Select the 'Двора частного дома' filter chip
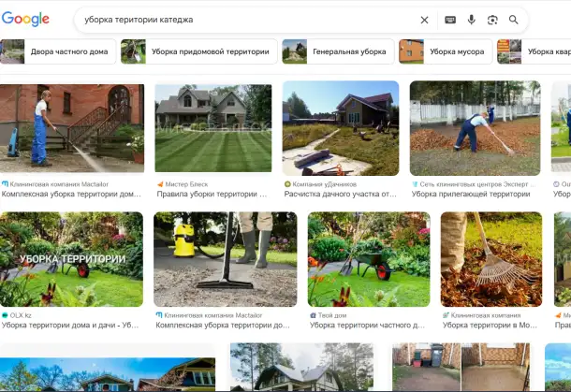The width and height of the screenshot is (571, 392). coord(58,51)
